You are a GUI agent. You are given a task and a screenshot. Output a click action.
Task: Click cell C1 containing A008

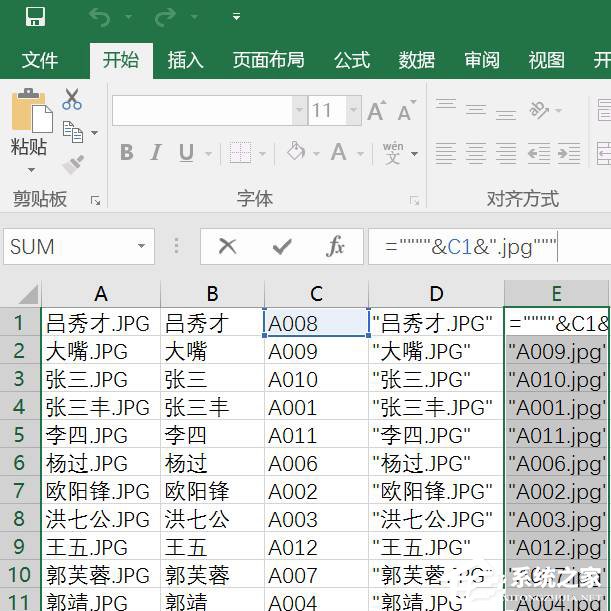tap(316, 323)
